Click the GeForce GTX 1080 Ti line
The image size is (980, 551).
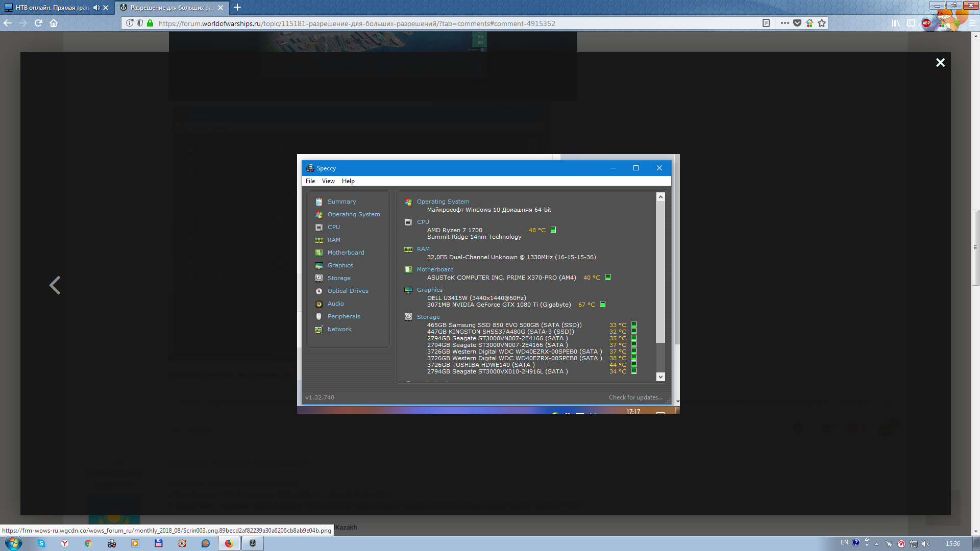coord(499,305)
